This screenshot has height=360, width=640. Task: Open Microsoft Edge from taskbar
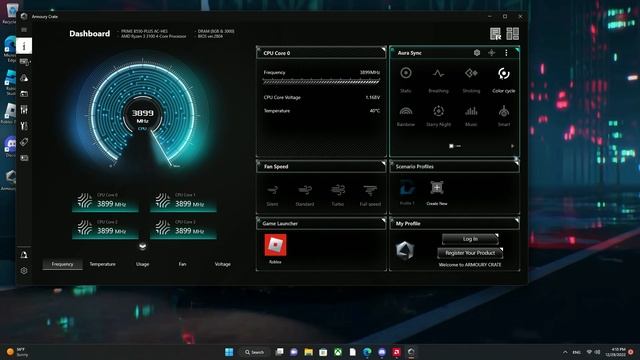367,352
